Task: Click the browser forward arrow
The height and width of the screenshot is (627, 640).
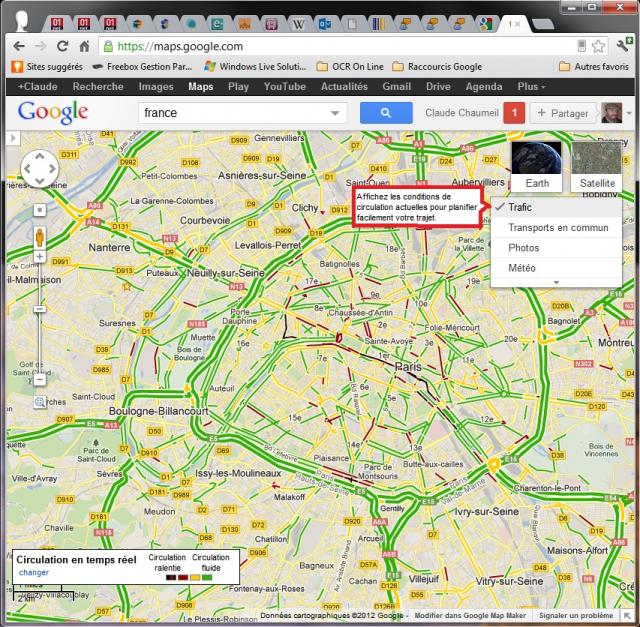Action: (x=40, y=46)
